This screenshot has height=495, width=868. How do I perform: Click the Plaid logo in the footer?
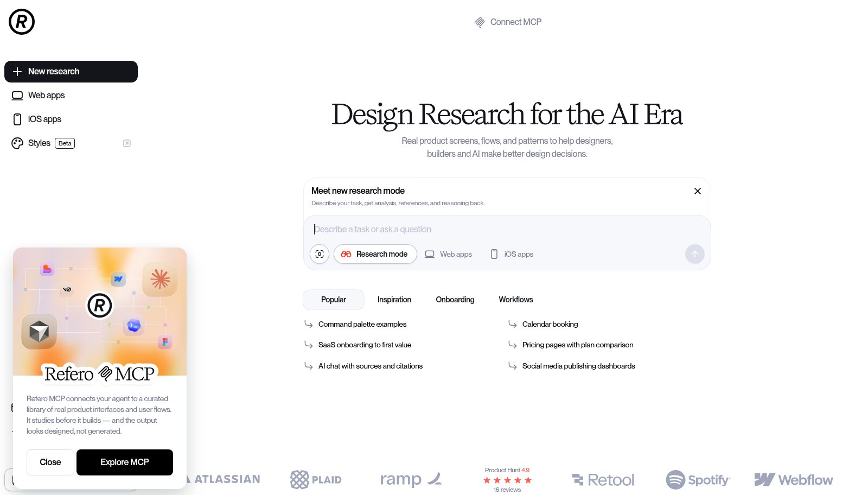316,480
